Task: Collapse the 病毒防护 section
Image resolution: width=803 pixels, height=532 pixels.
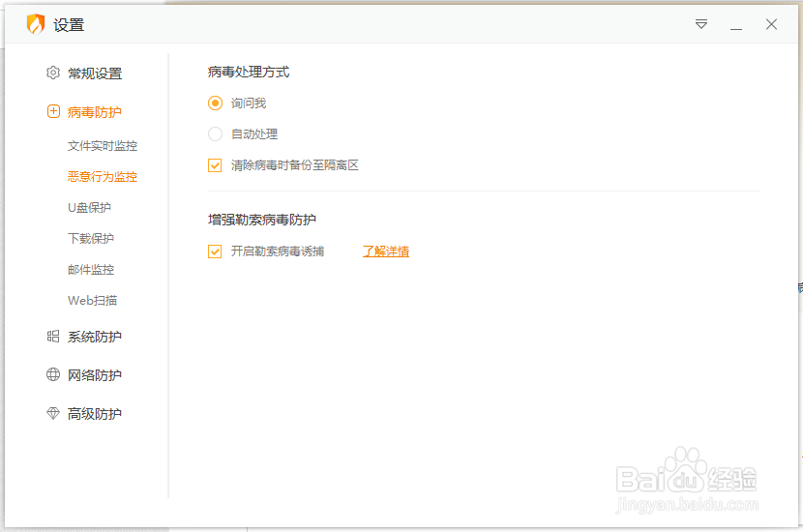Action: [94, 112]
